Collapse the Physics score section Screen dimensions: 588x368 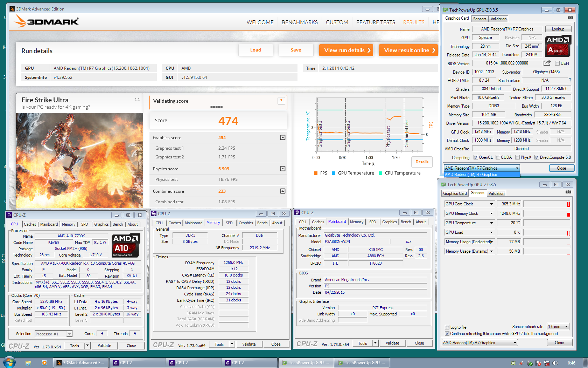[x=283, y=169]
